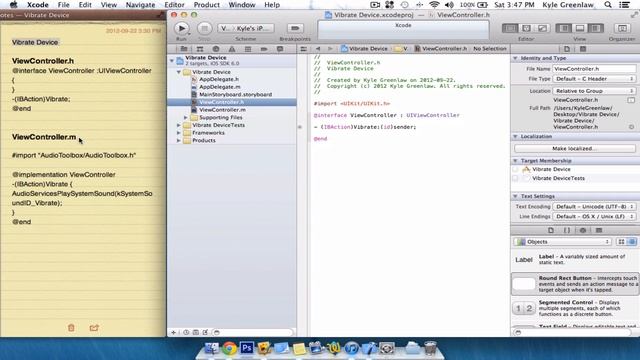Show the Debug navigator
The width and height of the screenshot is (640, 360).
coord(248,49)
